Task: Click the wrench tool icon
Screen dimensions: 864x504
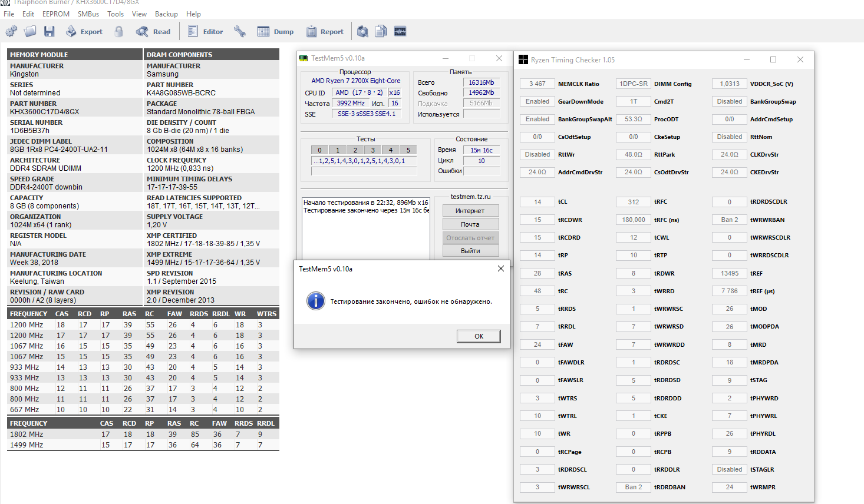Action: pyautogui.click(x=239, y=31)
